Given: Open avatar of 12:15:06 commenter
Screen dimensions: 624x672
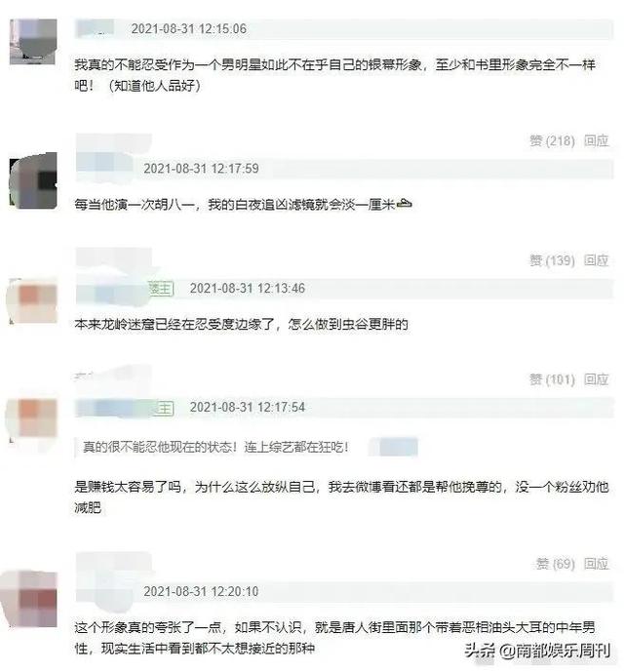Looking at the screenshot, I should click(x=33, y=41).
